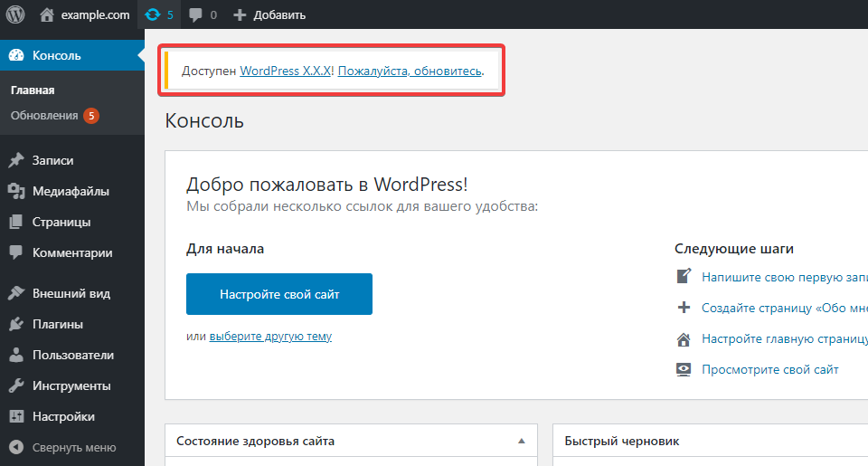Follow the WordPress X.X.X link
This screenshot has height=466, width=868.
point(285,71)
